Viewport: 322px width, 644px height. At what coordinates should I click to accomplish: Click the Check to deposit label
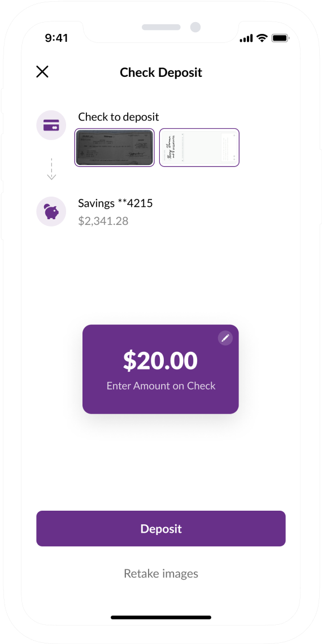pos(119,116)
